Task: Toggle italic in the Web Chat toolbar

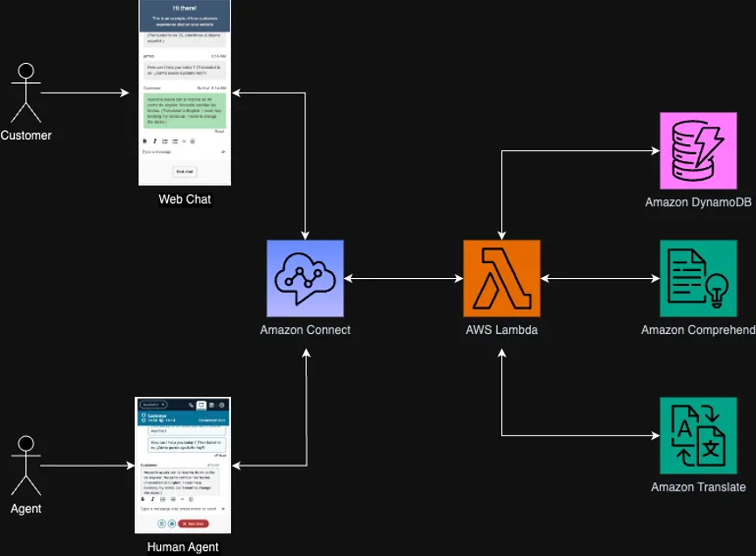Action: (x=155, y=141)
